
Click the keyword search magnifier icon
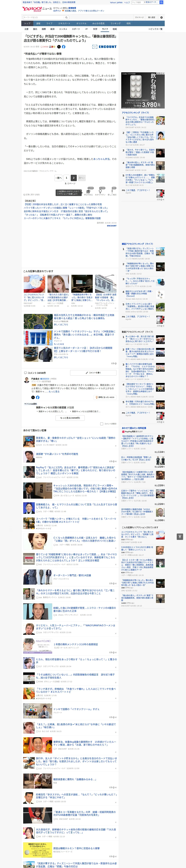[66, 18]
